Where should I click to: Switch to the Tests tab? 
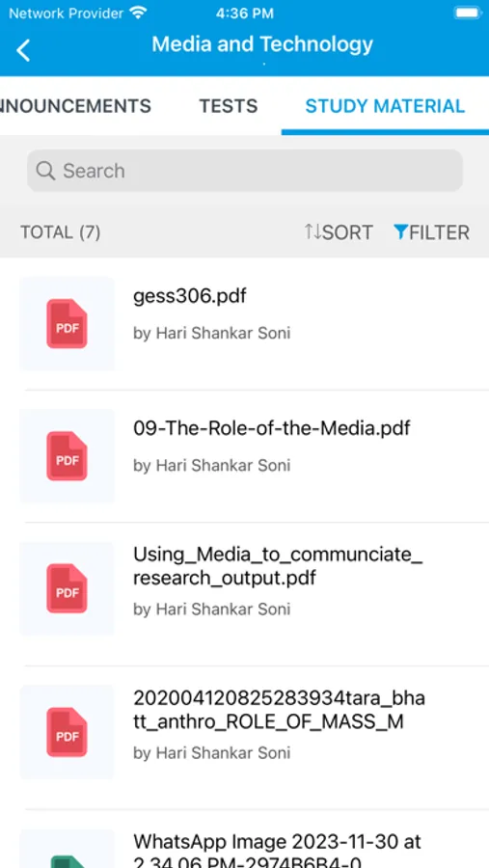229,106
